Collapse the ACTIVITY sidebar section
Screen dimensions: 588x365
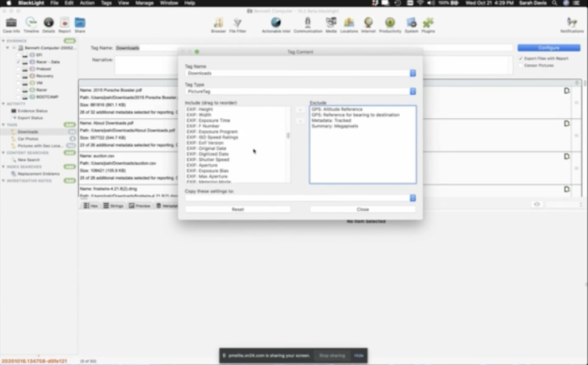pyautogui.click(x=3, y=104)
